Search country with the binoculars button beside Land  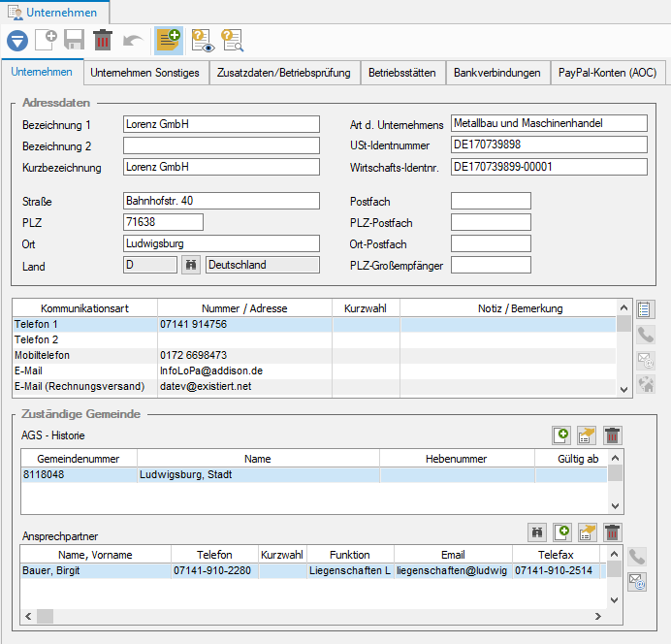point(191,266)
